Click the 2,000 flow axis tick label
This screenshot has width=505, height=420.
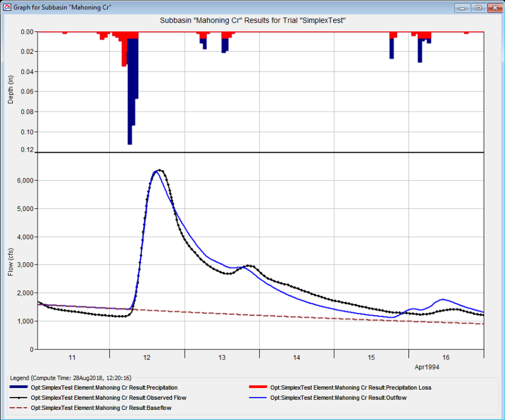tap(25, 293)
